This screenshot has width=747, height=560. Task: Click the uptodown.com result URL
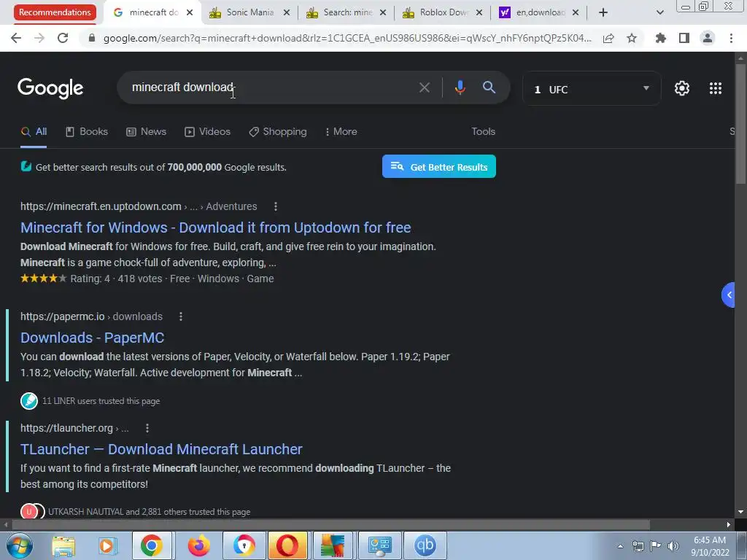coord(101,206)
